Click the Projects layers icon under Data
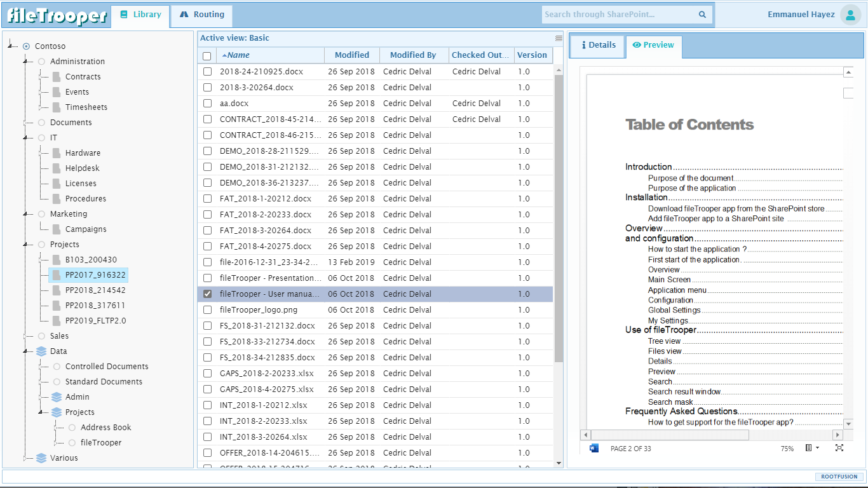868x488 pixels. click(x=57, y=412)
